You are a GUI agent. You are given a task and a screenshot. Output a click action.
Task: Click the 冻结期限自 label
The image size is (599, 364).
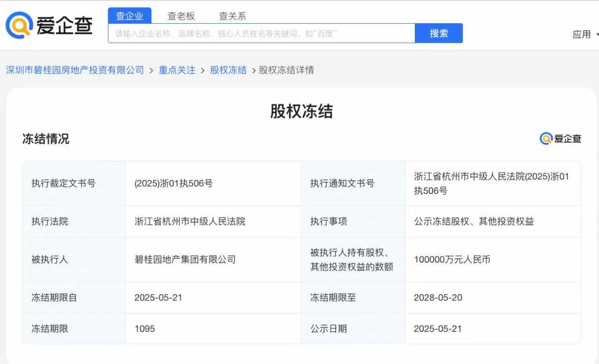point(54,298)
